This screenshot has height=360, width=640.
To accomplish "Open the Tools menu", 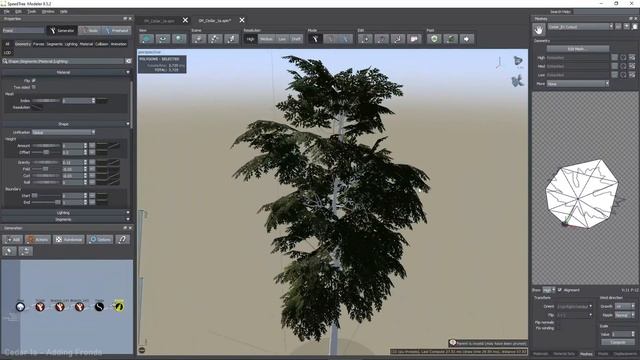I will (x=31, y=11).
